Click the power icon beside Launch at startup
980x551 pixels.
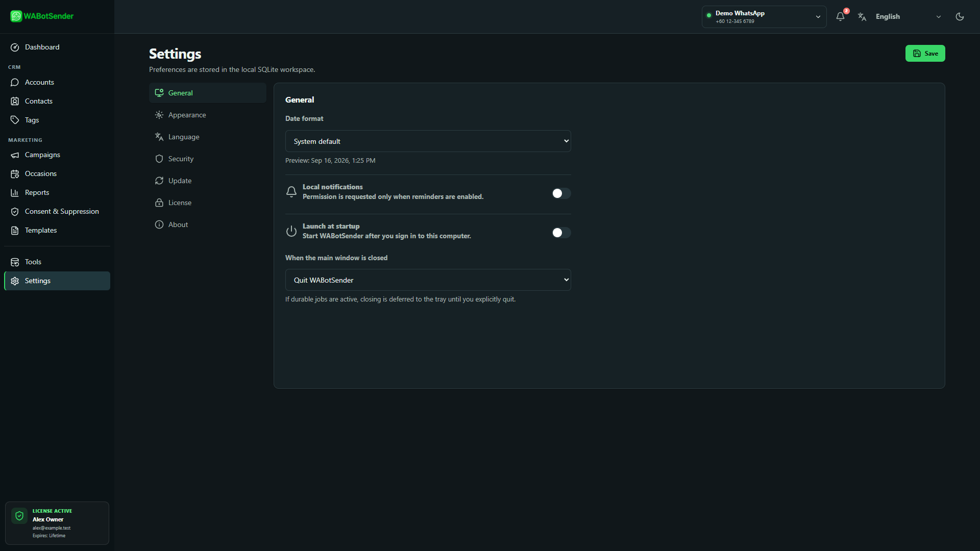tap(291, 231)
